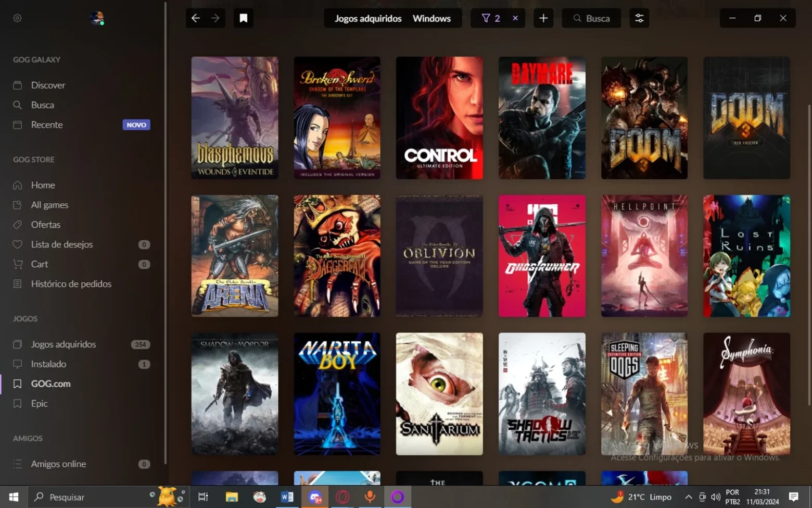Image resolution: width=812 pixels, height=508 pixels.
Task: Click the taskbar Pesquisar search box
Action: pos(108,497)
